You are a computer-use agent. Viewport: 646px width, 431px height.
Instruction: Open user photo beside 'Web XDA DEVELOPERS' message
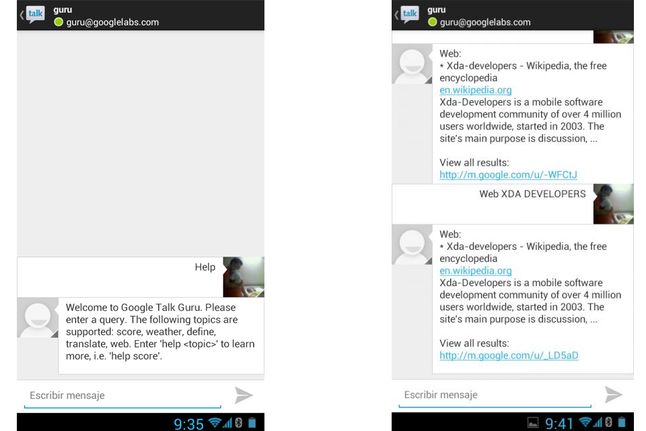pyautogui.click(x=613, y=204)
